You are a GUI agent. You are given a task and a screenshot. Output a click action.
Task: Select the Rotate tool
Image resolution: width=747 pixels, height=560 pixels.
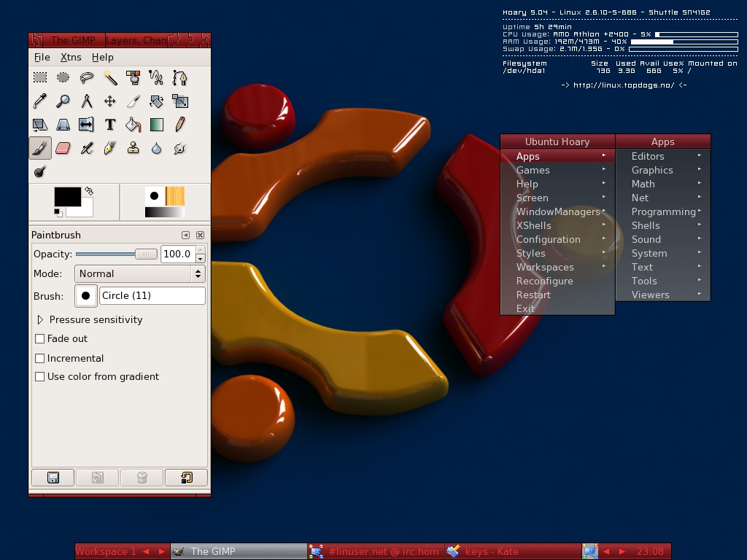(x=156, y=101)
